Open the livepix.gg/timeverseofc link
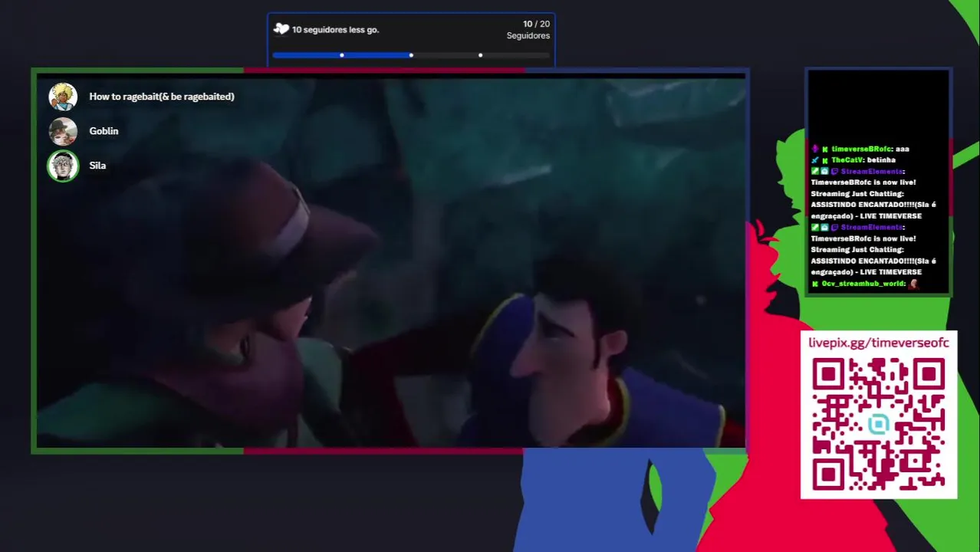This screenshot has width=980, height=552. tap(879, 343)
